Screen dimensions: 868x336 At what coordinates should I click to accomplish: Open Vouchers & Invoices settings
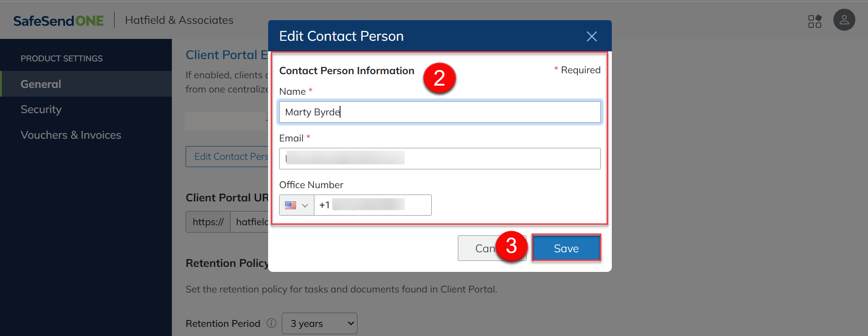pos(71,135)
